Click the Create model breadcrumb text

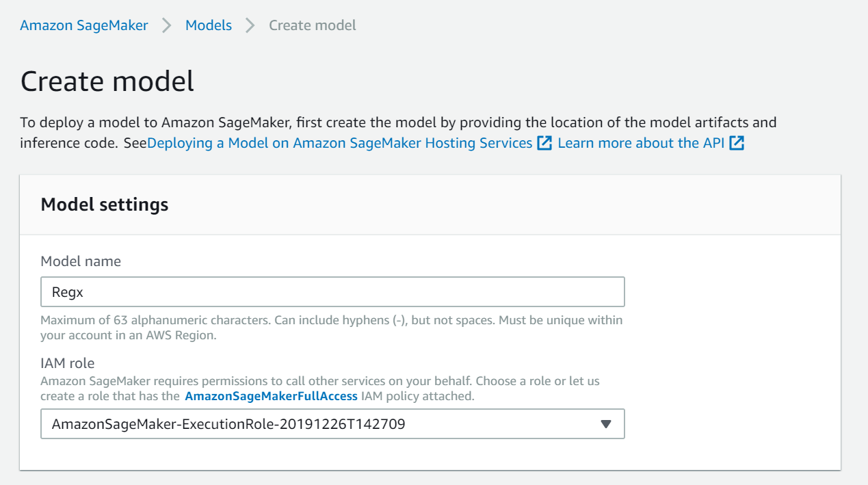[x=313, y=25]
